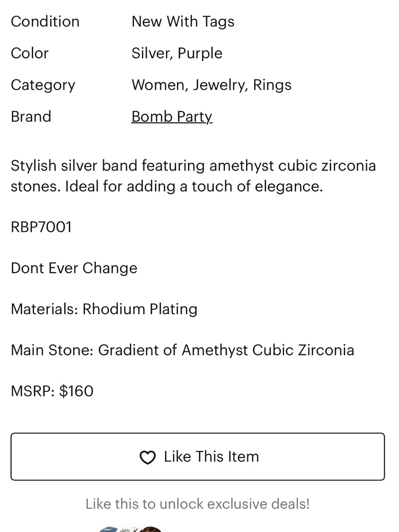Open the dark-haired liker avatar thumbnail
The width and height of the screenshot is (399, 532).
[151, 529]
